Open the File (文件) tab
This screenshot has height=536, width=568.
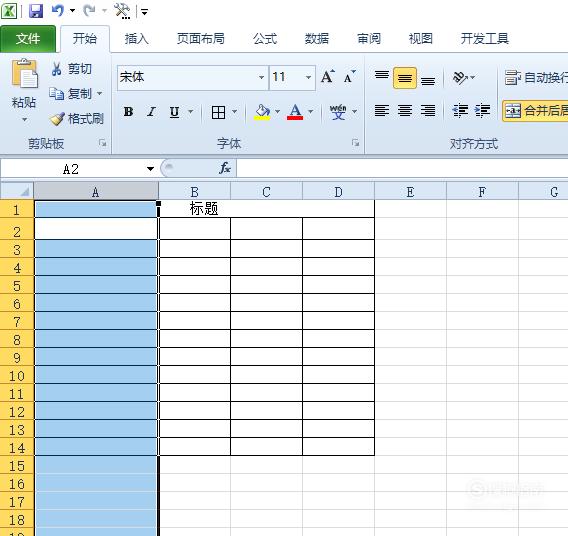tap(28, 39)
